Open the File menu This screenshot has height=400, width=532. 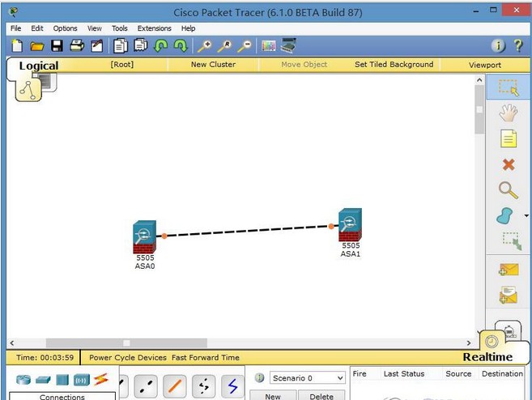(x=15, y=28)
